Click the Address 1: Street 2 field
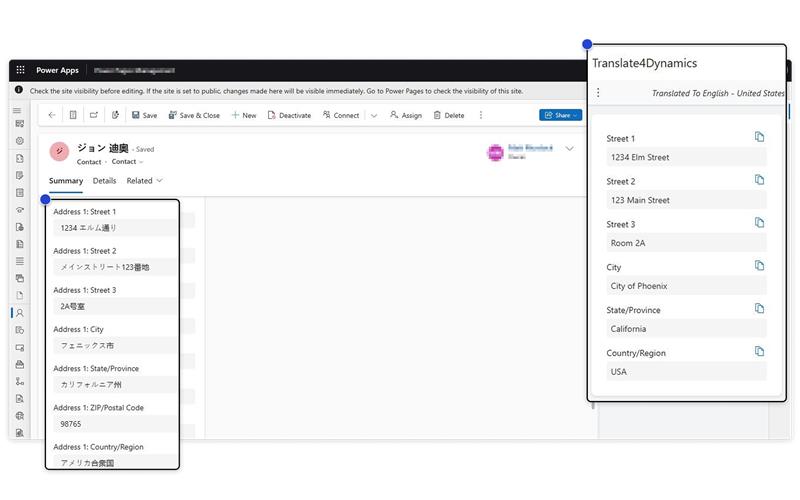The image size is (800, 500). pos(115,267)
